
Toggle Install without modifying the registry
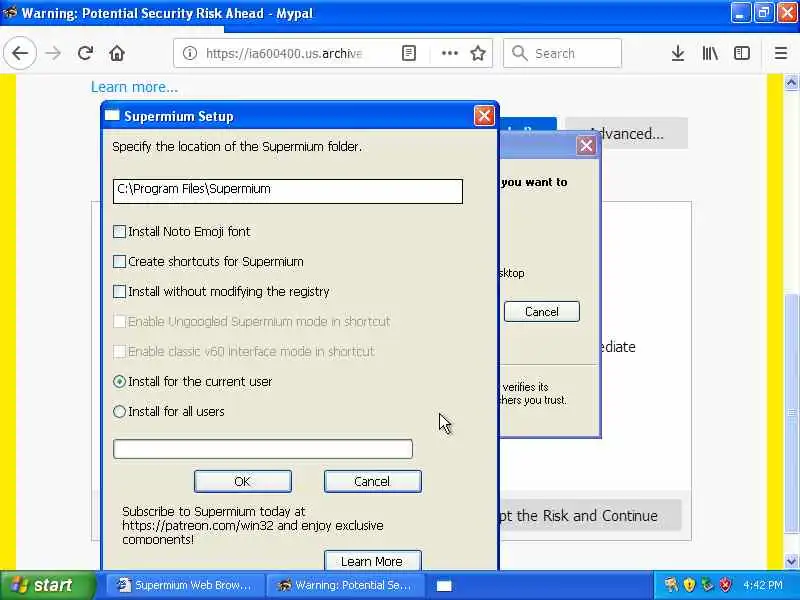[119, 291]
